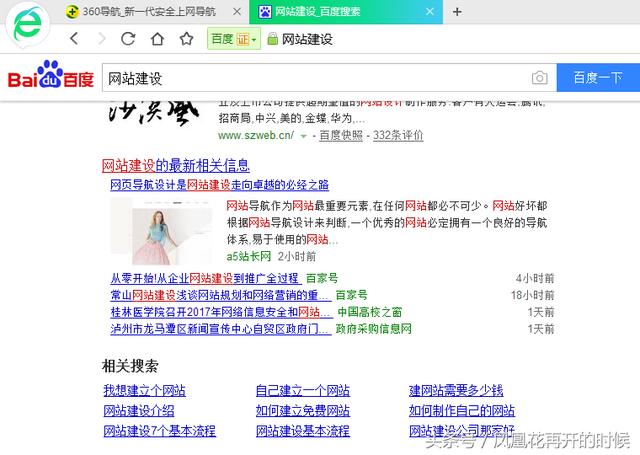This screenshot has height=455, width=640.
Task: Open 网页导航设计是网站建设走向卓越 article
Action: 219,185
